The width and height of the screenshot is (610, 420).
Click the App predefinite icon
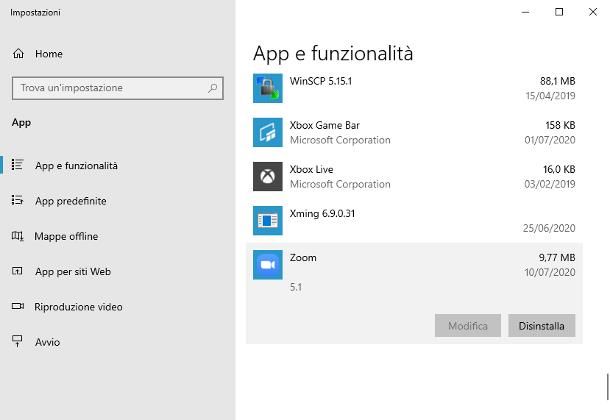pyautogui.click(x=18, y=200)
